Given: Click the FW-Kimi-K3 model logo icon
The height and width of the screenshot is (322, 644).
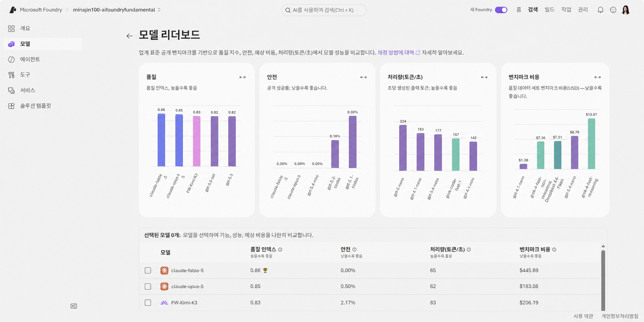Looking at the screenshot, I should click(x=164, y=302).
